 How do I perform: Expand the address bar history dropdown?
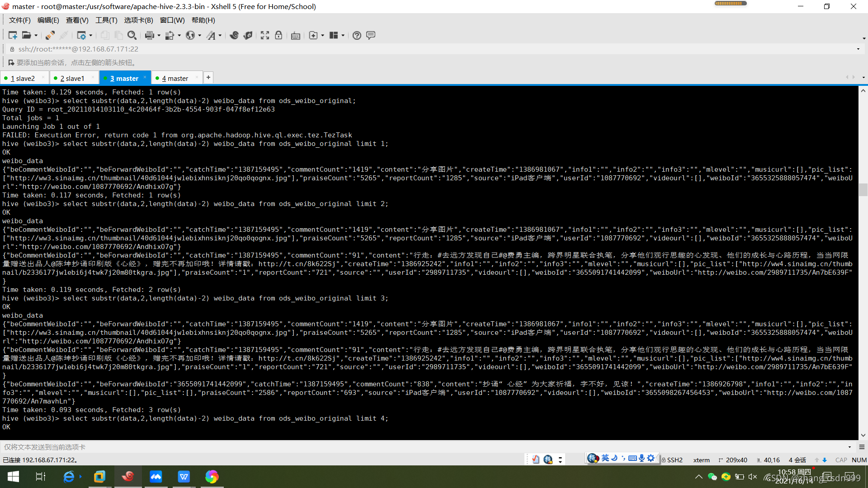tap(858, 49)
